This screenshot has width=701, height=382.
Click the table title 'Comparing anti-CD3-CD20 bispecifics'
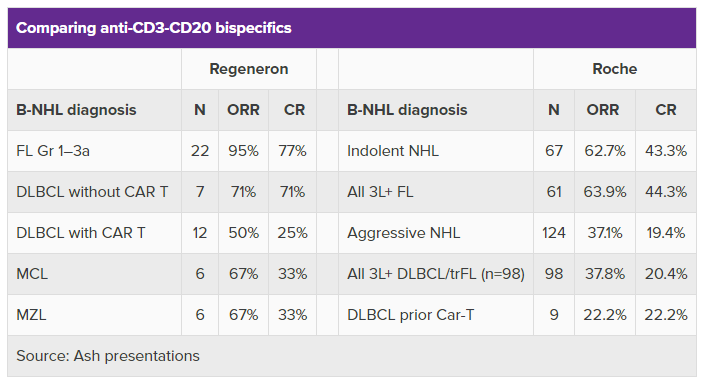coord(153,28)
